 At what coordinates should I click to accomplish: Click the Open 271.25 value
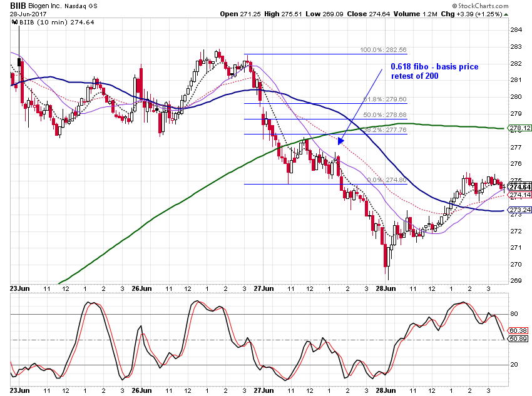pos(240,14)
